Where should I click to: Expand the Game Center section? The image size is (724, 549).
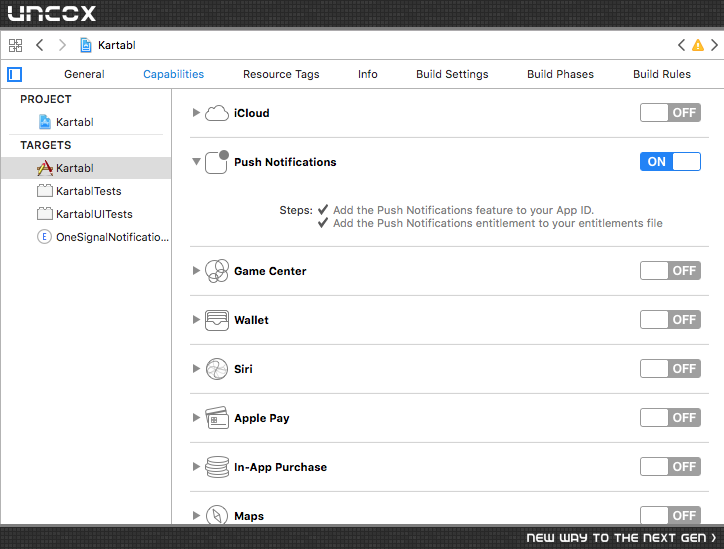pyautogui.click(x=196, y=271)
